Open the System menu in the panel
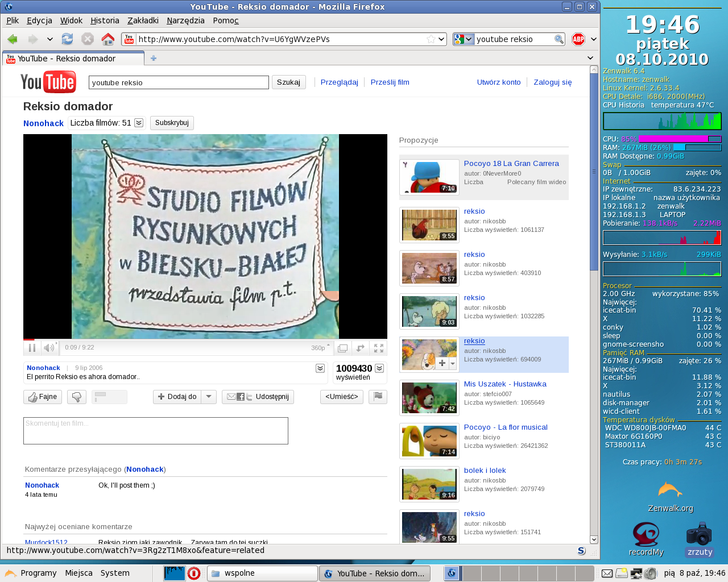728x582 pixels. click(115, 573)
